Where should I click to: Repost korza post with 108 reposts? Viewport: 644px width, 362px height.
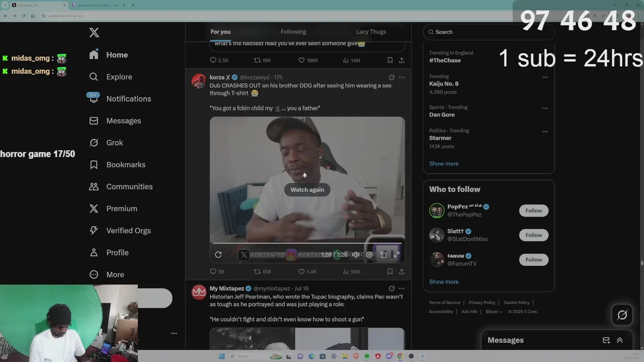coord(262,271)
